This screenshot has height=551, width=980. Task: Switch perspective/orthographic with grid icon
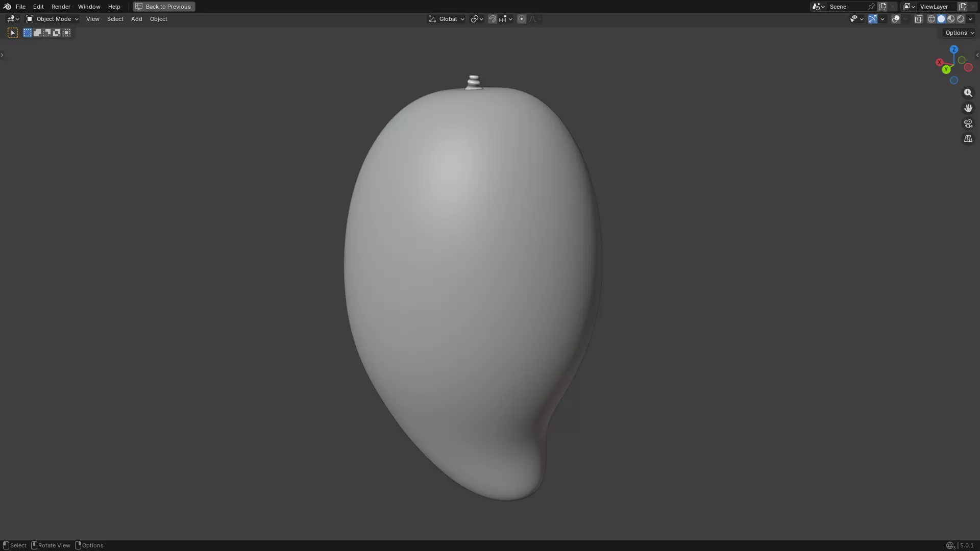[968, 139]
